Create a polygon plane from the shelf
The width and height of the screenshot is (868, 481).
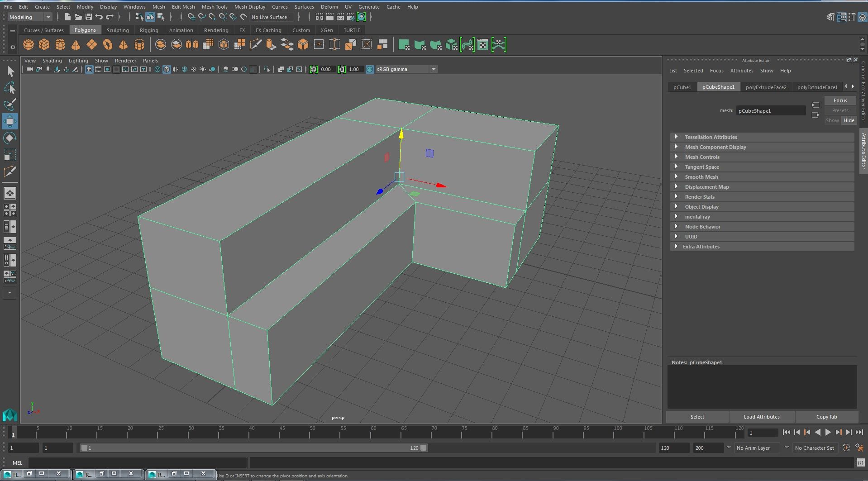92,44
